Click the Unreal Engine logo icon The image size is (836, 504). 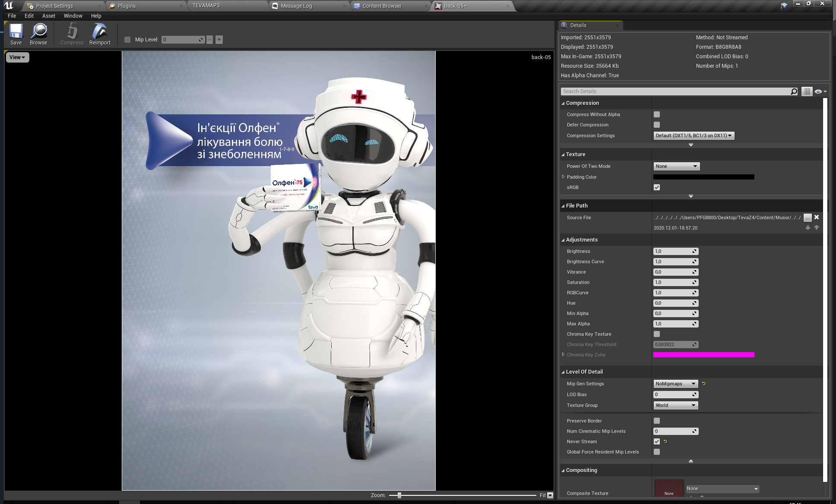pyautogui.click(x=9, y=5)
